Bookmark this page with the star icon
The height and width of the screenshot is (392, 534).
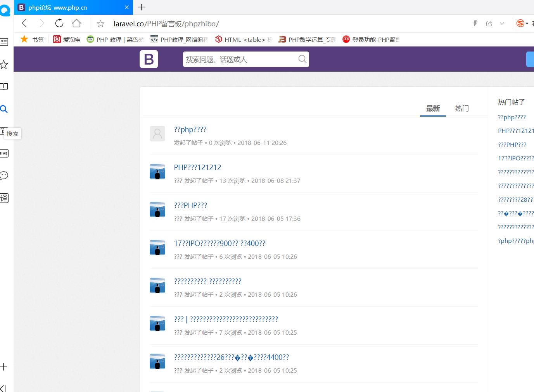[100, 24]
